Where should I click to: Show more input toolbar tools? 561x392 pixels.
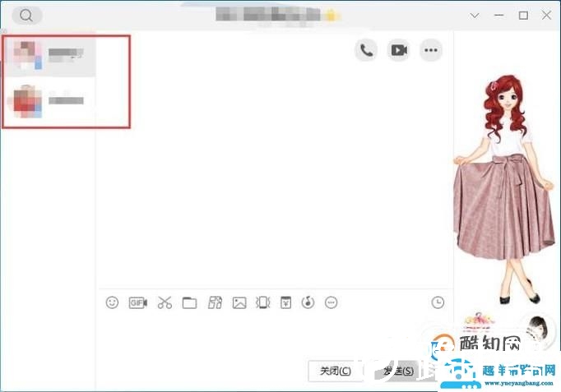coord(331,302)
